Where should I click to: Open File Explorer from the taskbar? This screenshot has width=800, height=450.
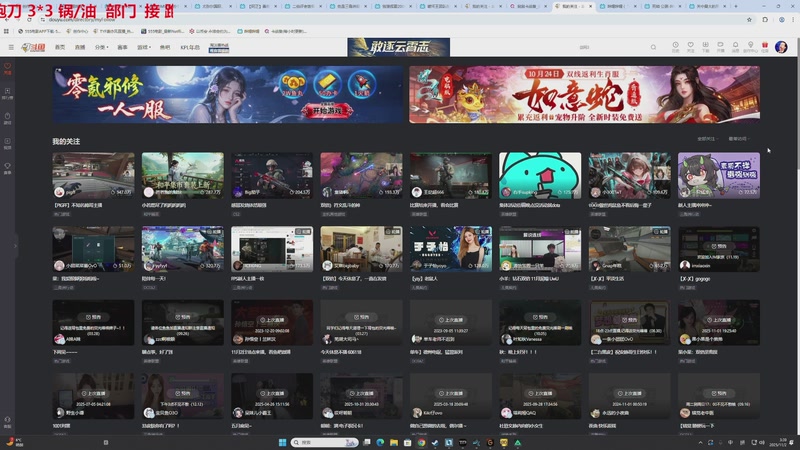pyautogui.click(x=394, y=442)
